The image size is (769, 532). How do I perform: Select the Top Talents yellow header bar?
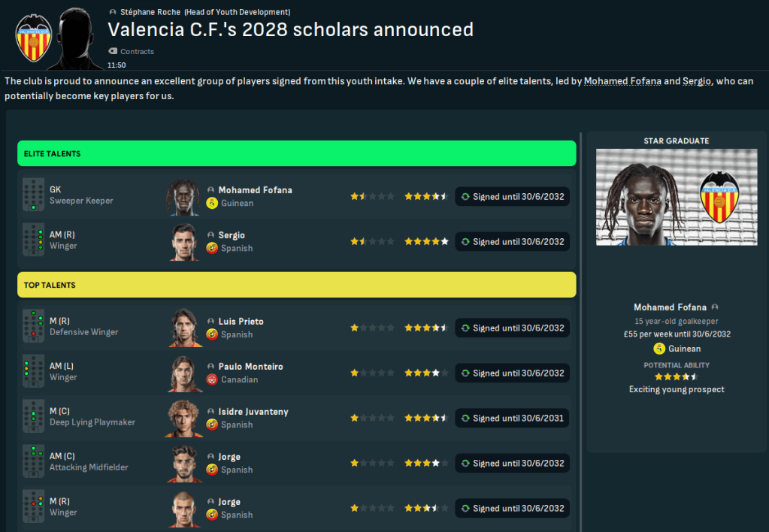pyautogui.click(x=296, y=285)
